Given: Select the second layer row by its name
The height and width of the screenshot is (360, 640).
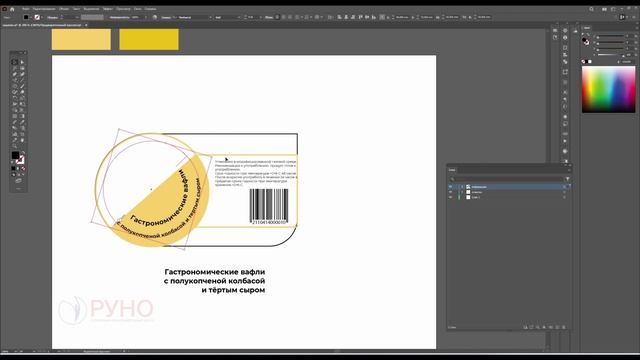Looking at the screenshot, I should click(477, 192).
